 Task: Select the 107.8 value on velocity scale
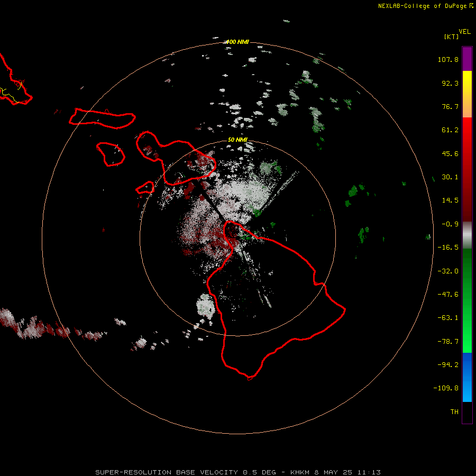coord(448,59)
